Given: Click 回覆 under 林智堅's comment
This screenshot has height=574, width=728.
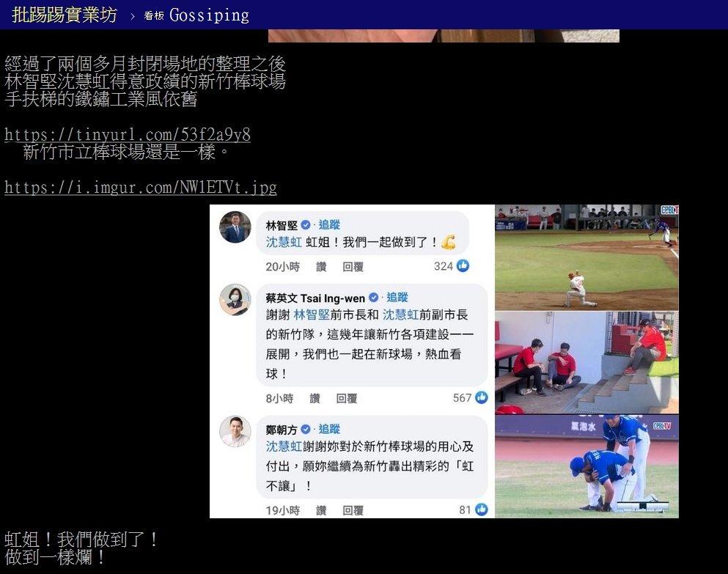Looking at the screenshot, I should (353, 267).
